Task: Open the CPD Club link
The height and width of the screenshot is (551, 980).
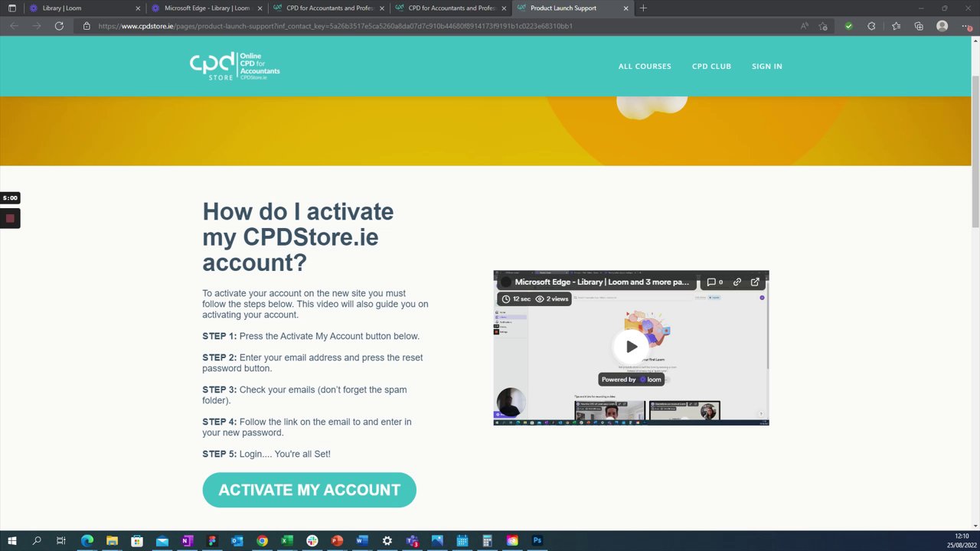Action: click(x=711, y=67)
